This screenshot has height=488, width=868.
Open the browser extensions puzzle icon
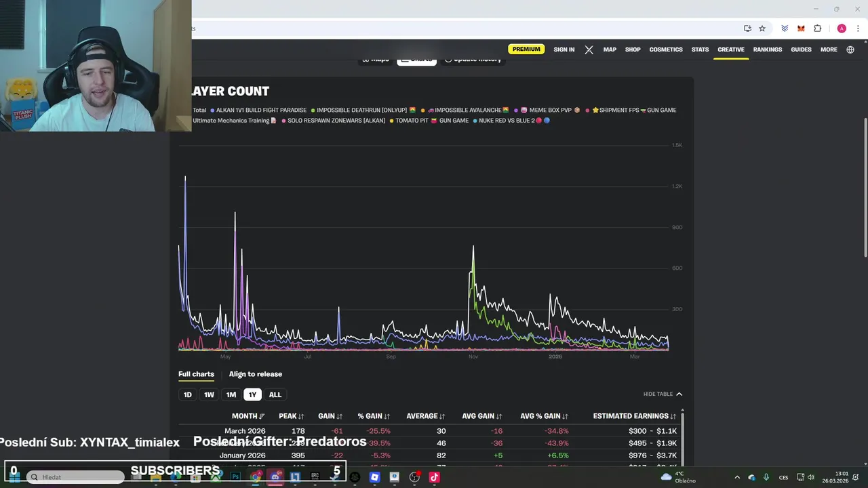click(817, 28)
